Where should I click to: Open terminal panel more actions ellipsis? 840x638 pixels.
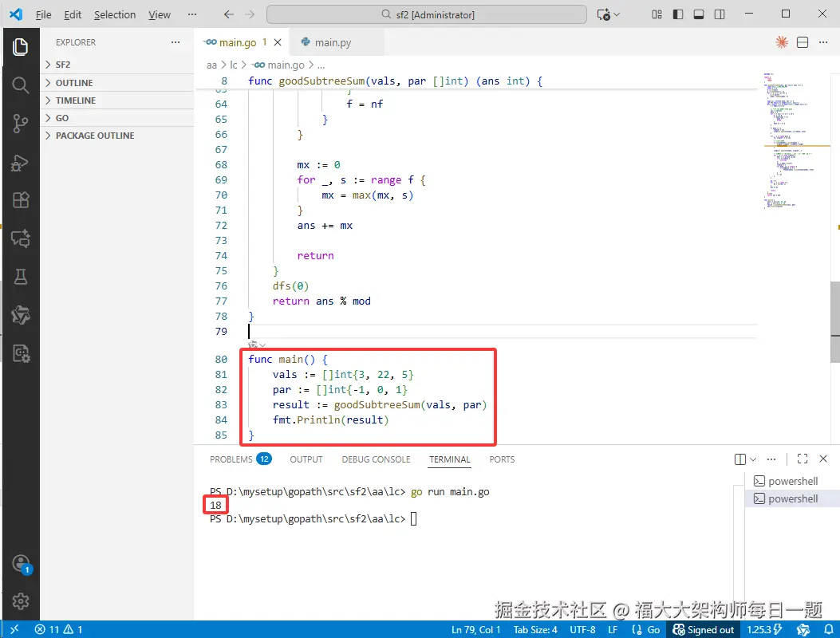(771, 459)
